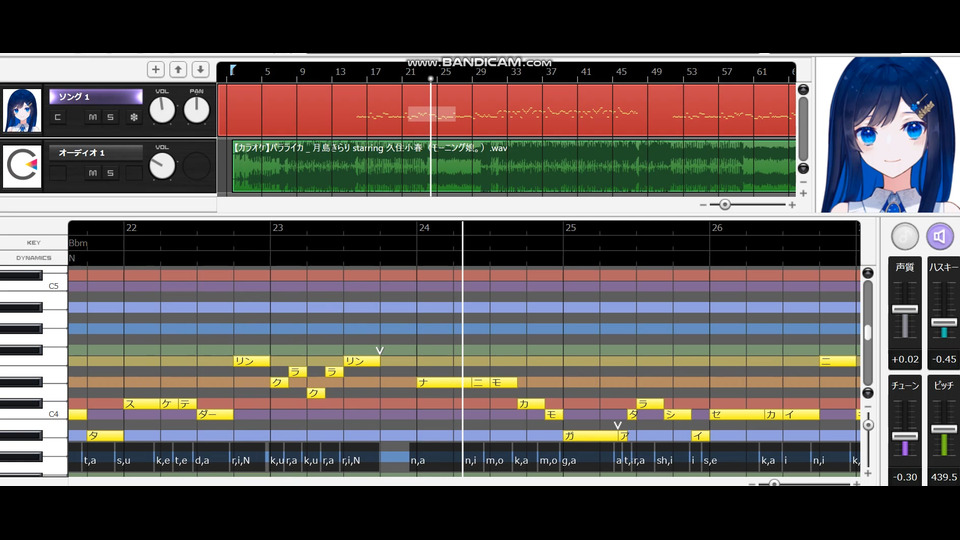Click the ソング 1 PAN knob
Image resolution: width=960 pixels, height=540 pixels.
point(197,110)
